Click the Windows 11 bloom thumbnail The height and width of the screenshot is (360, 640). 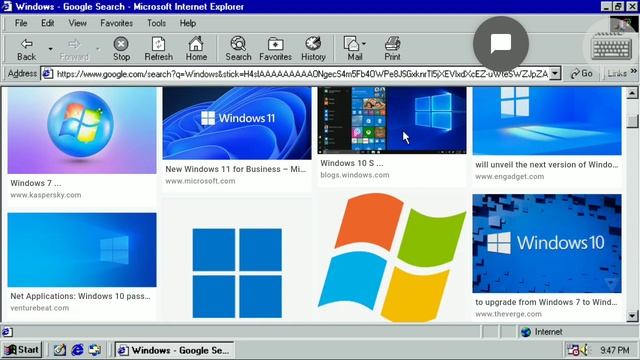pos(237,123)
